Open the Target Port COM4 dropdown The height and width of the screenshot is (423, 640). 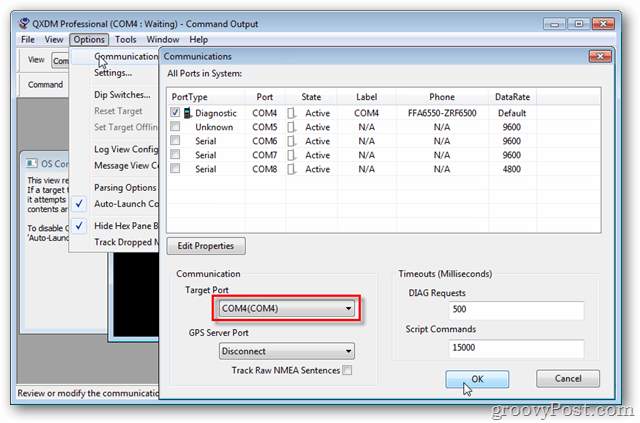(x=287, y=308)
